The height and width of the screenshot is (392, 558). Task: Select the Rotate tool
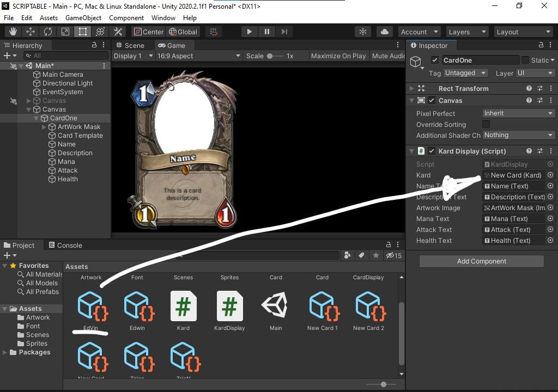tap(48, 32)
